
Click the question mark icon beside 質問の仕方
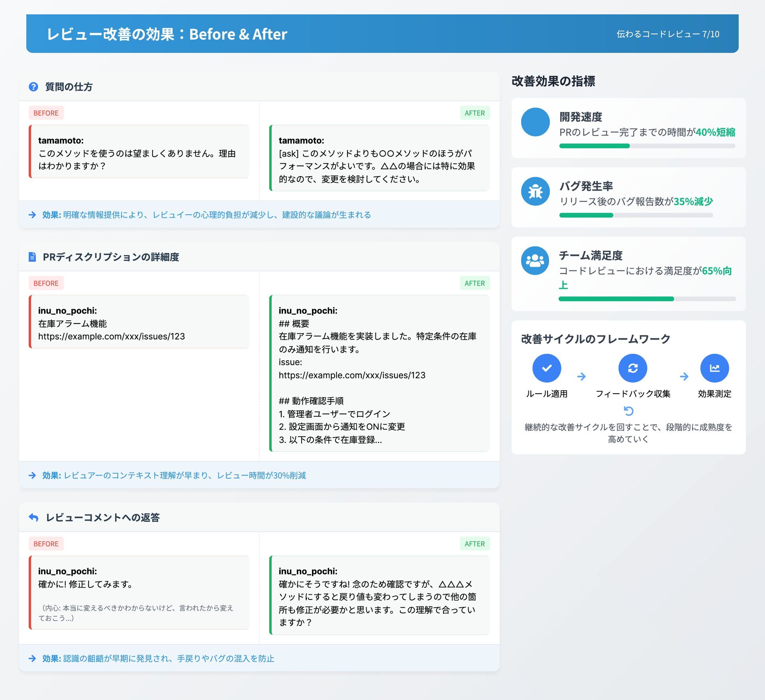(x=33, y=87)
